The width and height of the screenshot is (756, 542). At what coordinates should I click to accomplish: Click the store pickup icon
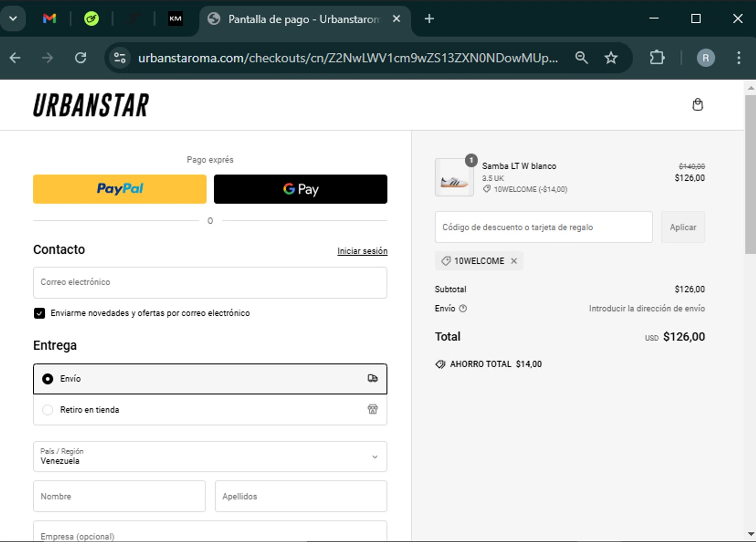coord(372,409)
